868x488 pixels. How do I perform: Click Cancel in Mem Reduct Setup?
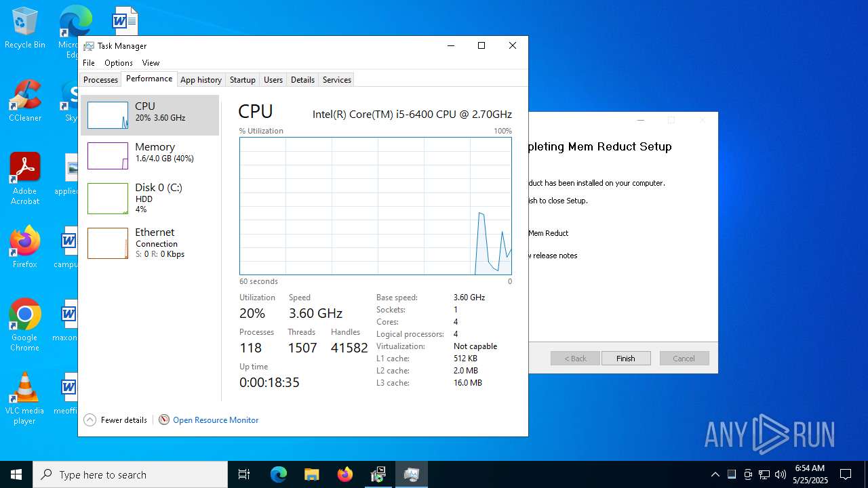(684, 359)
